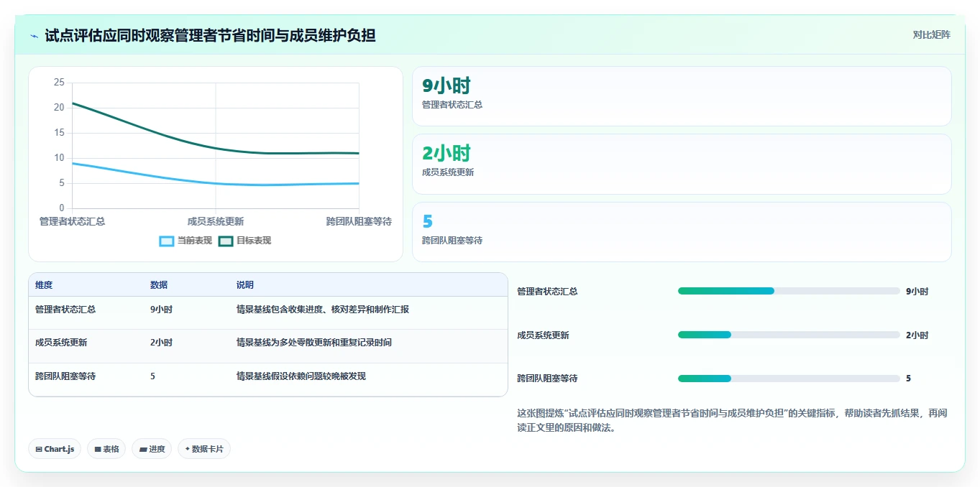Toggle the 当前表现 legend swatch
This screenshot has width=980, height=487.
click(x=167, y=241)
